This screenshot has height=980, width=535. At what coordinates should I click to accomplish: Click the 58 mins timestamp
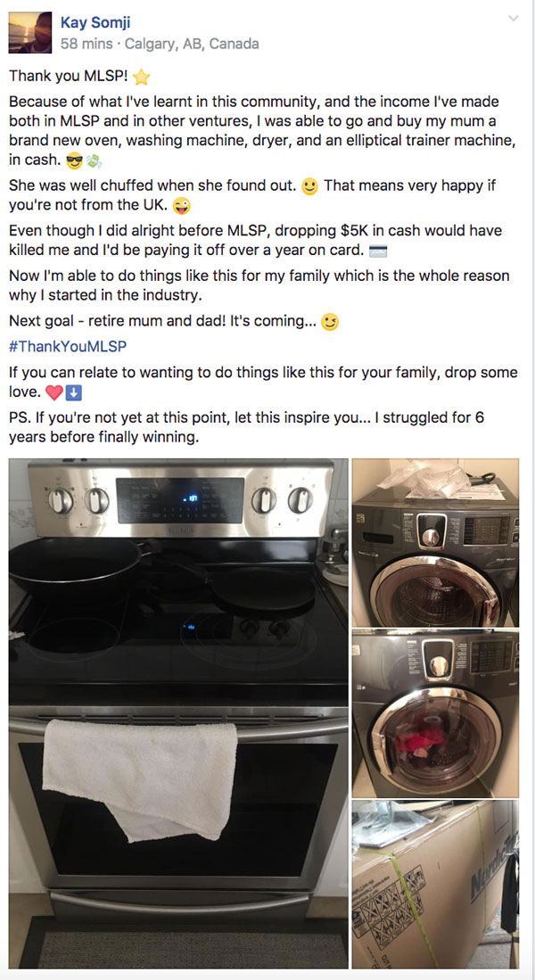tap(86, 45)
